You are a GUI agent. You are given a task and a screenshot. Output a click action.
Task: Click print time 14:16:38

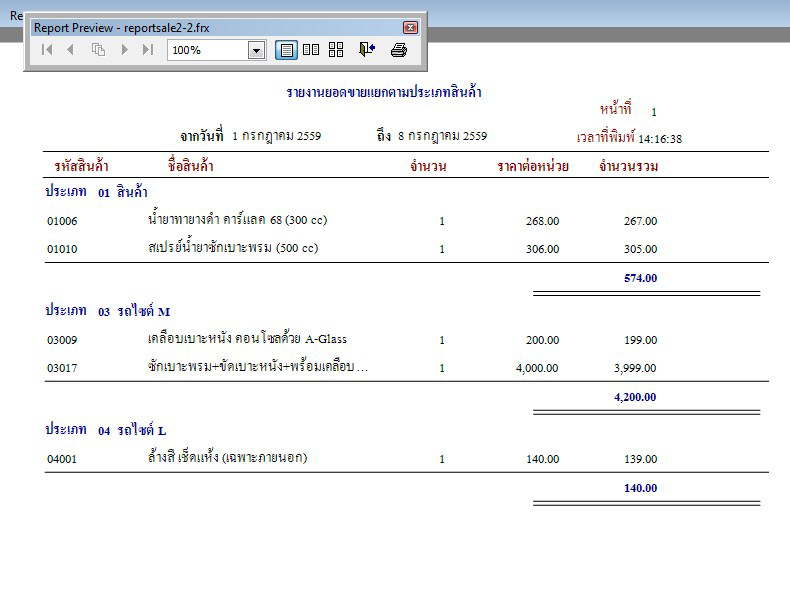660,139
